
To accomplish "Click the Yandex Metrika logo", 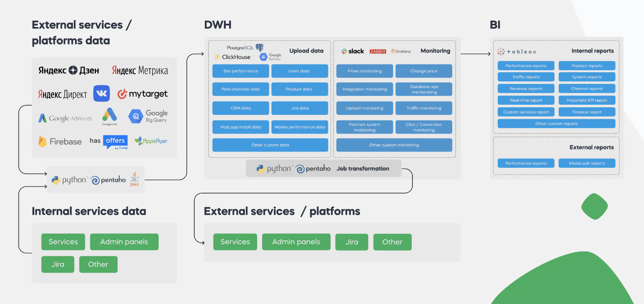I will (x=140, y=71).
